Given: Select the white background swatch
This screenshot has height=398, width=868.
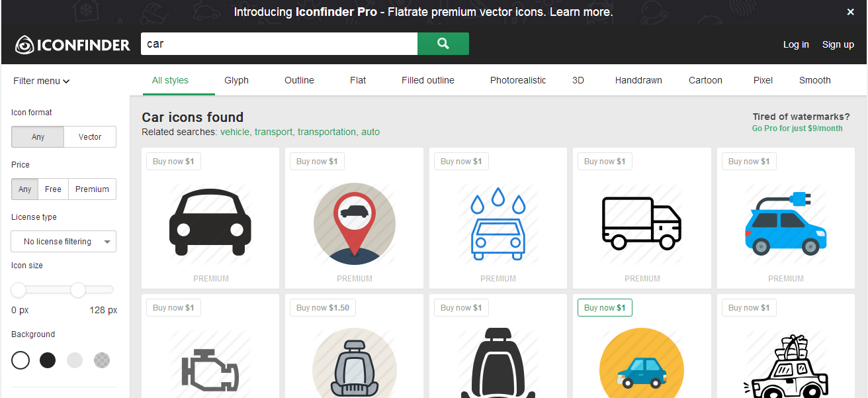Looking at the screenshot, I should coord(21,360).
